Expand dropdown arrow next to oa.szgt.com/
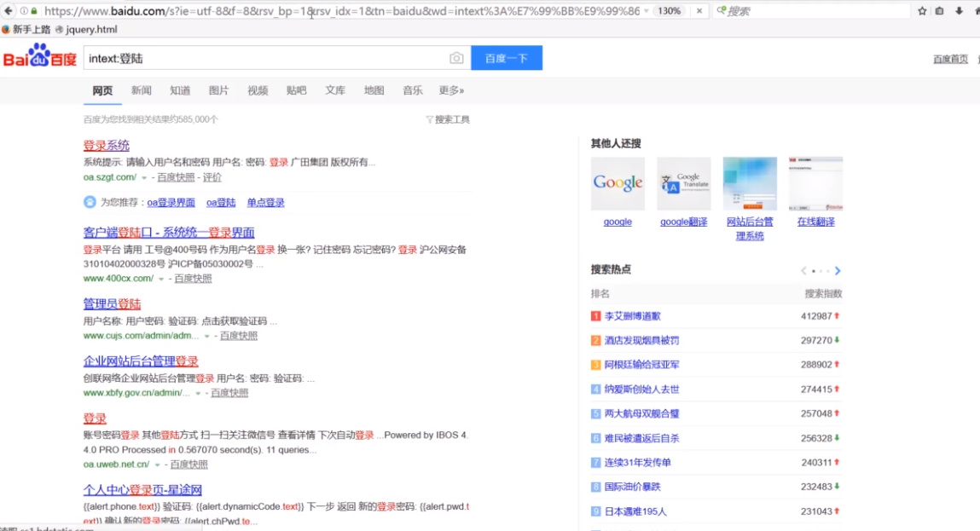This screenshot has width=980, height=531. tap(144, 177)
